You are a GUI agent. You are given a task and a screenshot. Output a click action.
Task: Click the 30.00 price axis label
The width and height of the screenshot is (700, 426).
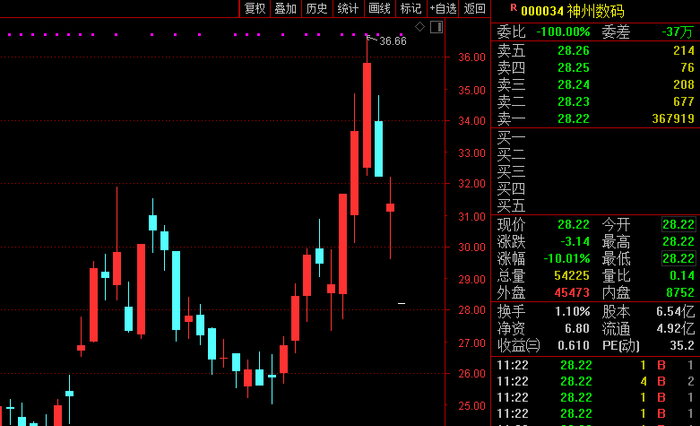(472, 247)
